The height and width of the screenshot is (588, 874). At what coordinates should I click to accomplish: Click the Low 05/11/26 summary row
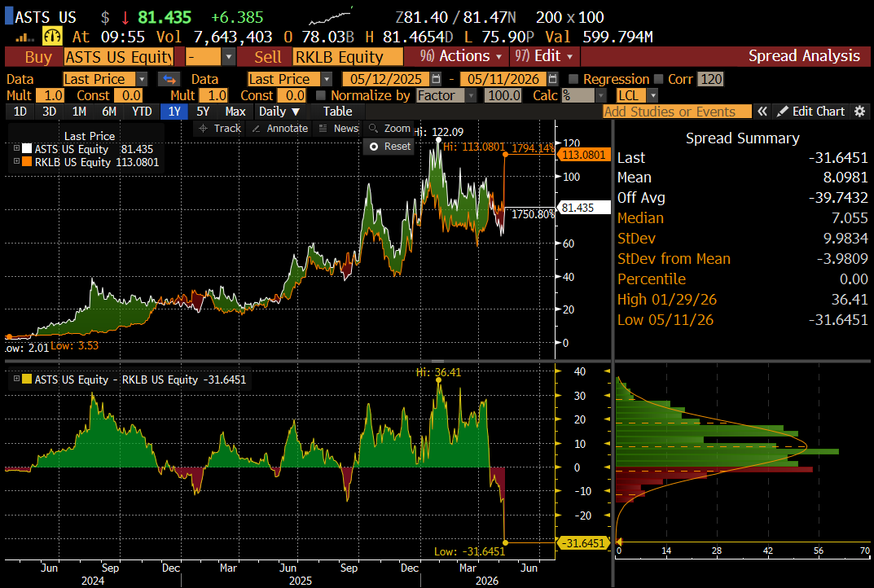pos(743,320)
